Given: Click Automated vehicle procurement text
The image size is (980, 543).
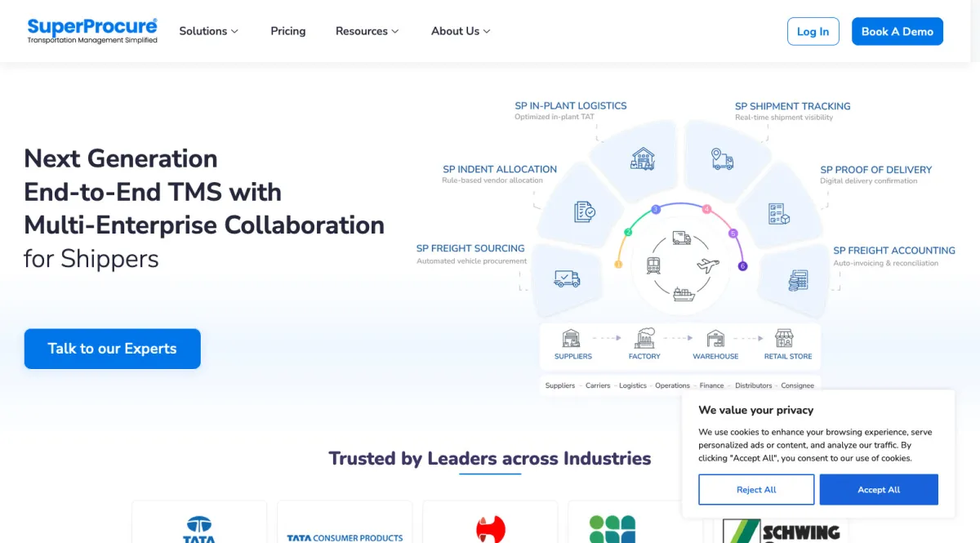Looking at the screenshot, I should 472,261.
